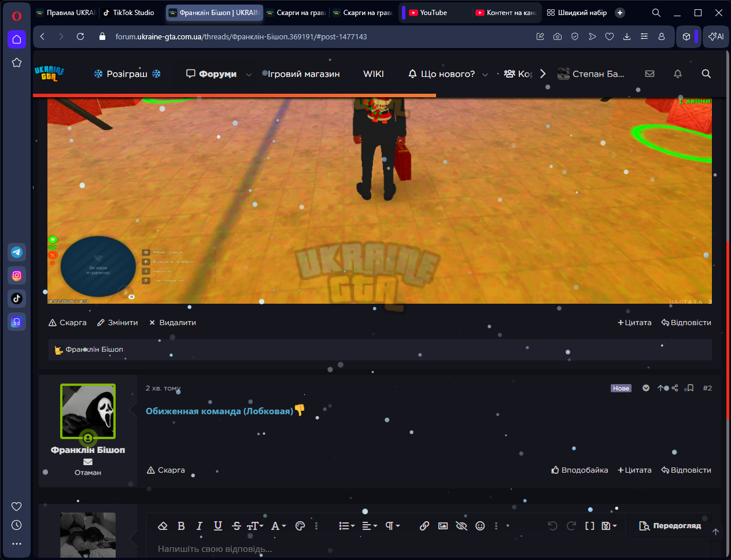Open text alignment dropdown in editor

370,526
